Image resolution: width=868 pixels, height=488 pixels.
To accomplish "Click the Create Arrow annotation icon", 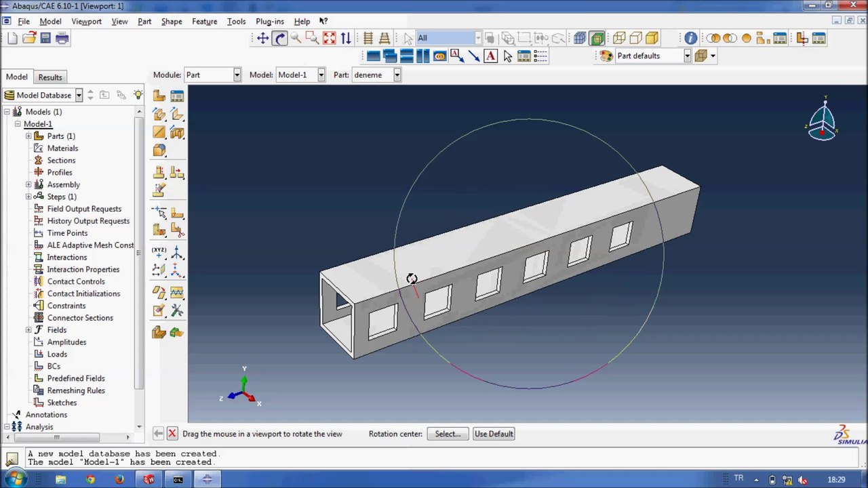I will [473, 56].
